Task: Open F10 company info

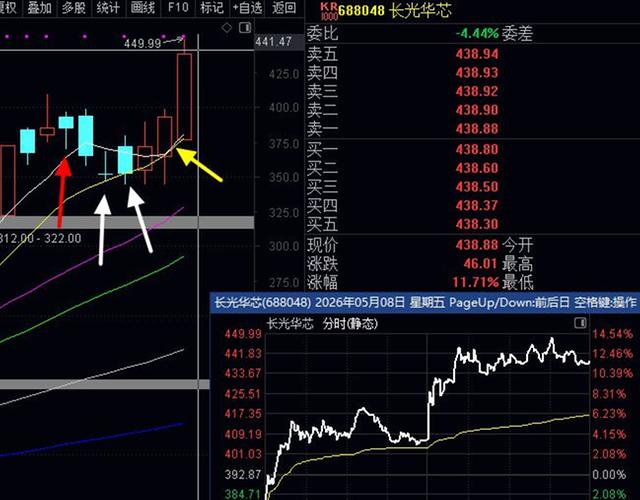Action: point(178,7)
